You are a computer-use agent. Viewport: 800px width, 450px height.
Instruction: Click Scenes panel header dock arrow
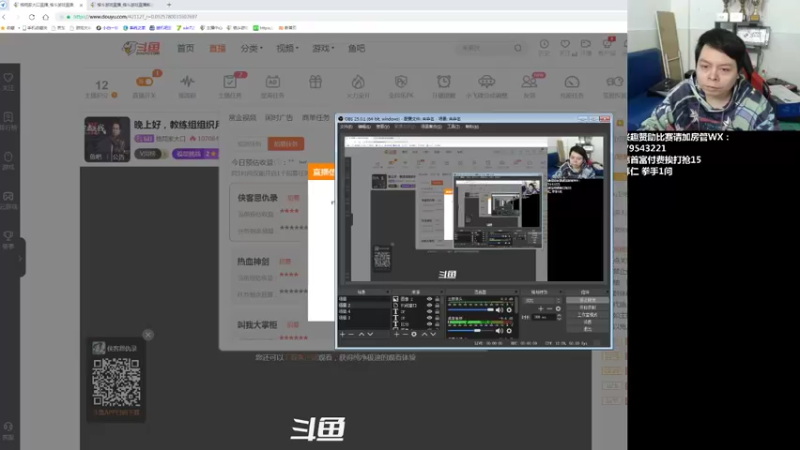(x=387, y=292)
